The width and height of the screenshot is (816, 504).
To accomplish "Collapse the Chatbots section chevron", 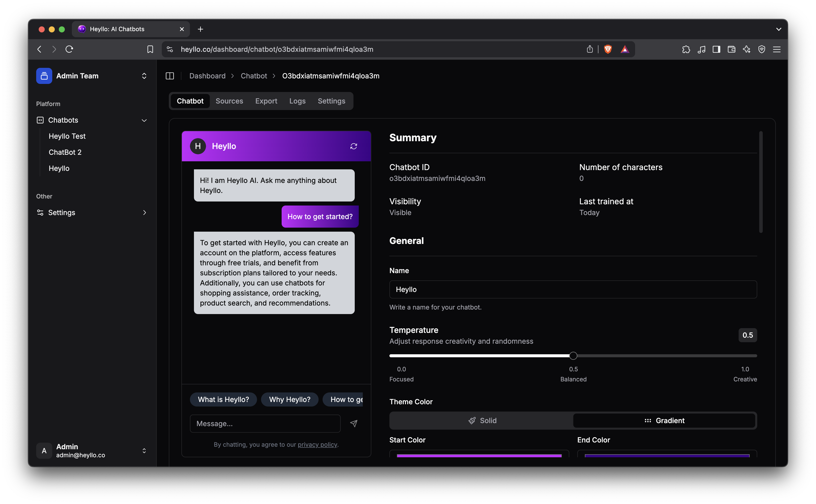I will coord(144,120).
